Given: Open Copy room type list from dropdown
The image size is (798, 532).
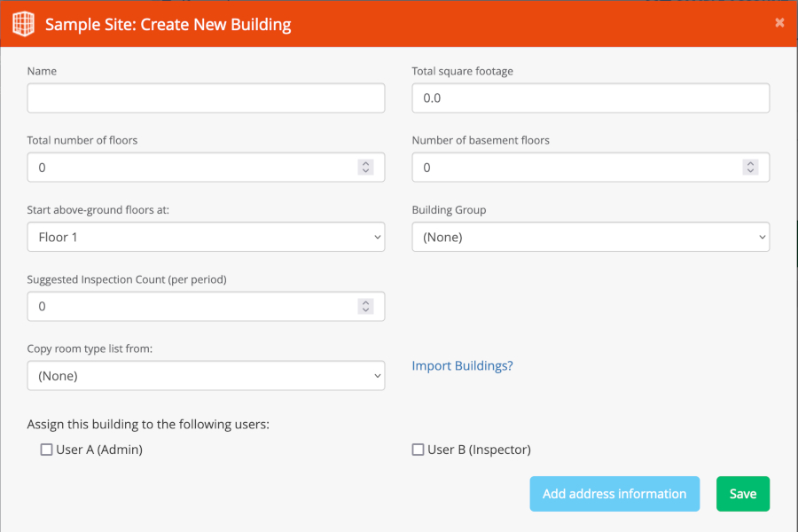Looking at the screenshot, I should tap(206, 376).
